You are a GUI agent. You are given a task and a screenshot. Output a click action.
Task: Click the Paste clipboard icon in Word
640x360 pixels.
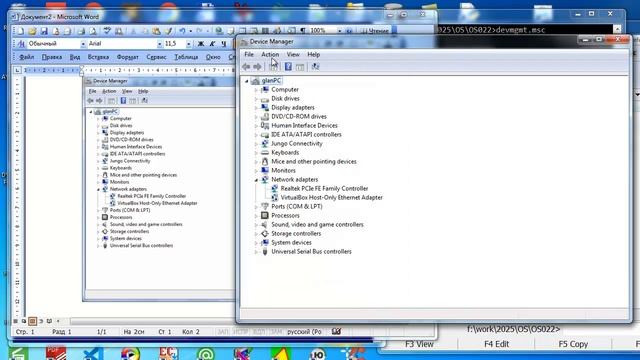point(157,31)
